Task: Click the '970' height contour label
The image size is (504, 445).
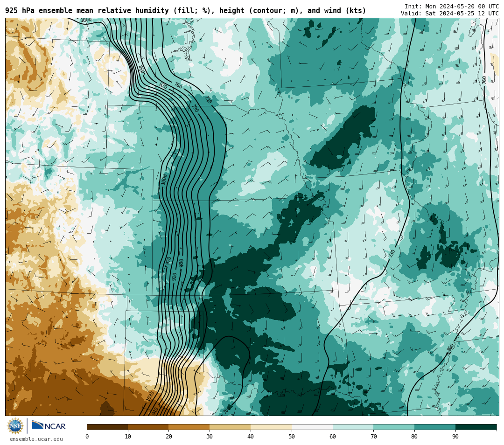Action: tap(168, 261)
